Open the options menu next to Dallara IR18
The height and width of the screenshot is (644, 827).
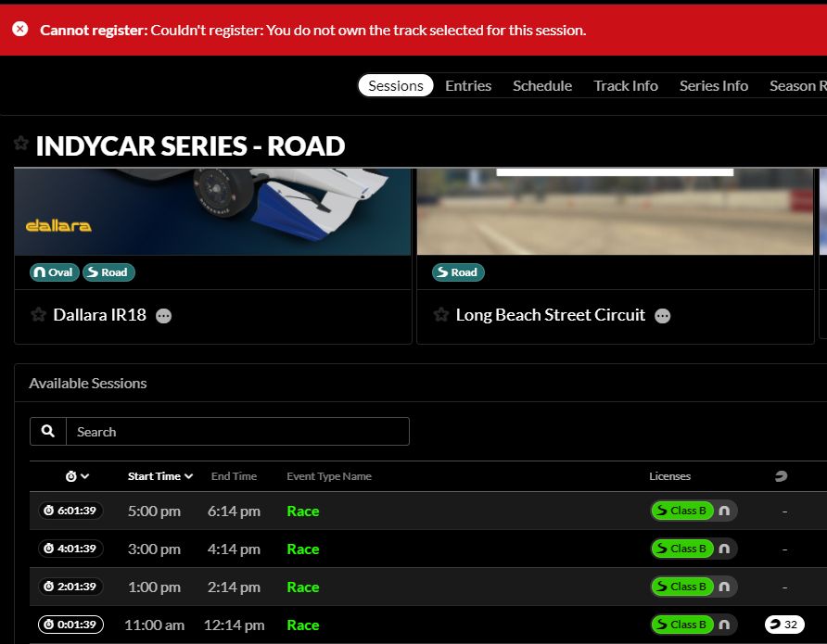pyautogui.click(x=163, y=316)
